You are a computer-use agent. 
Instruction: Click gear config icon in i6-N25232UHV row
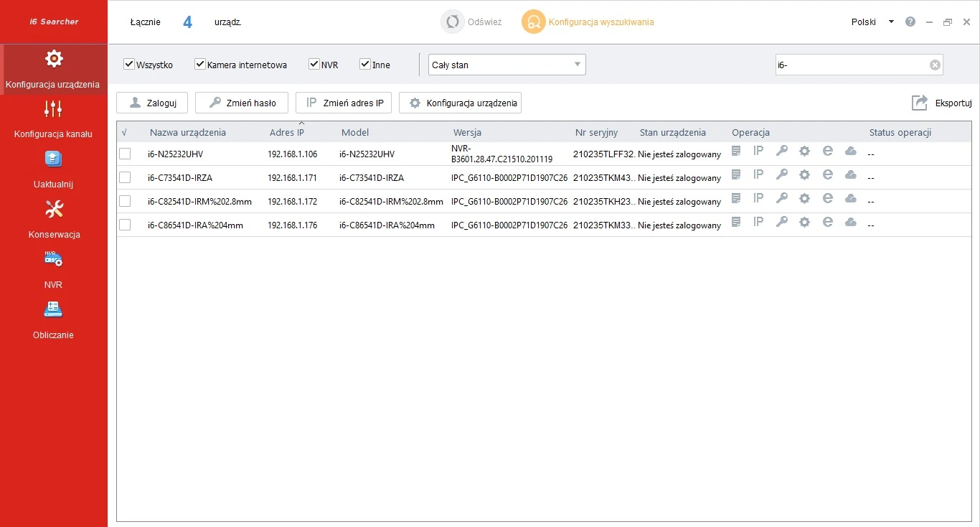[x=805, y=151]
